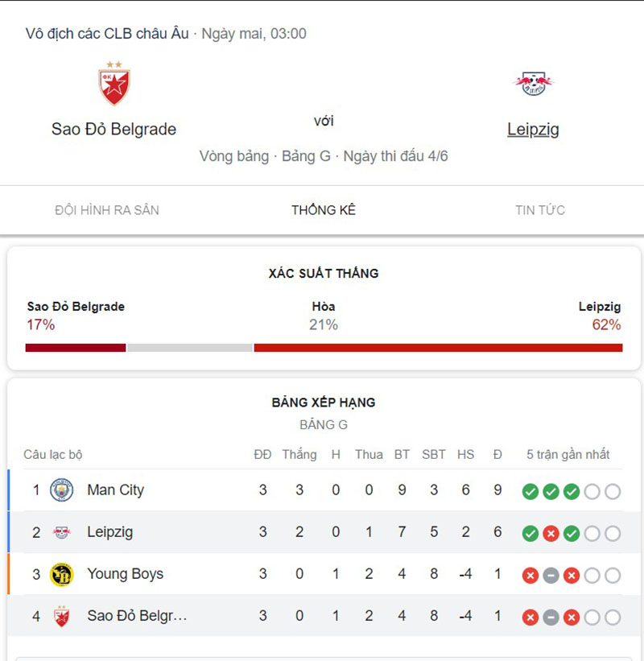Click the RB Leipzig logo in header
This screenshot has width=644, height=661.
point(533,83)
